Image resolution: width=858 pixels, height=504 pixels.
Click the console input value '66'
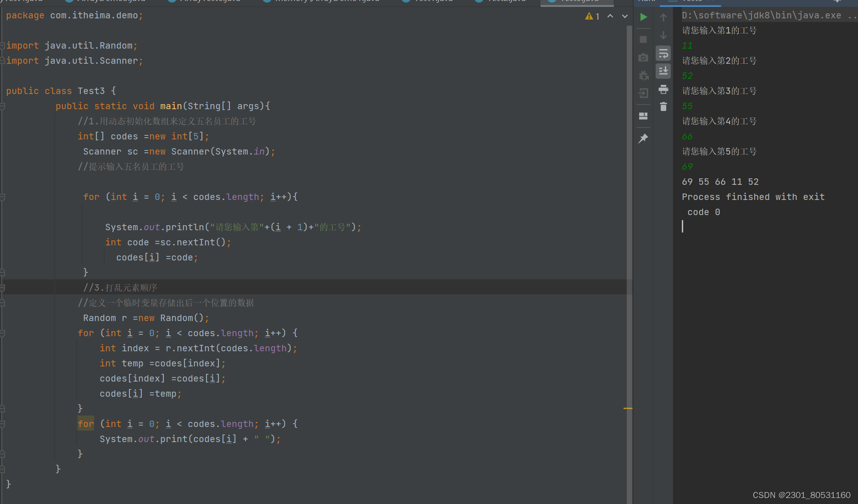point(687,137)
